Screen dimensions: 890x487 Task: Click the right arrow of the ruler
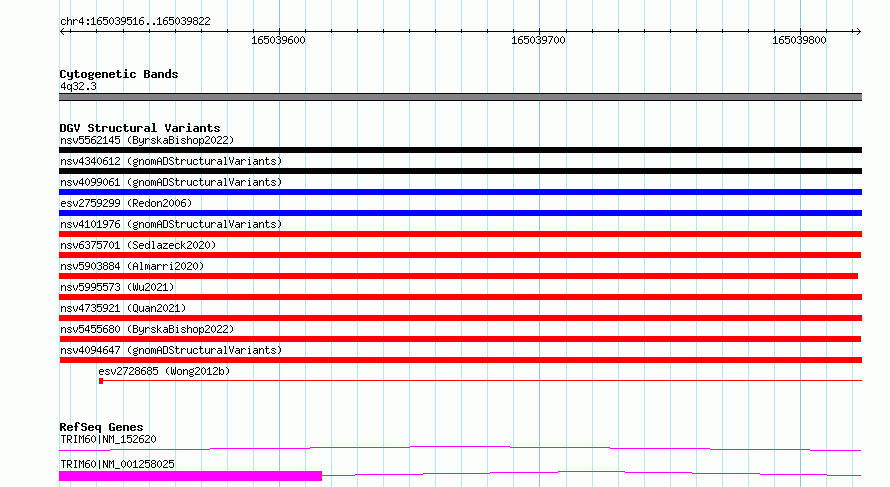[x=858, y=31]
